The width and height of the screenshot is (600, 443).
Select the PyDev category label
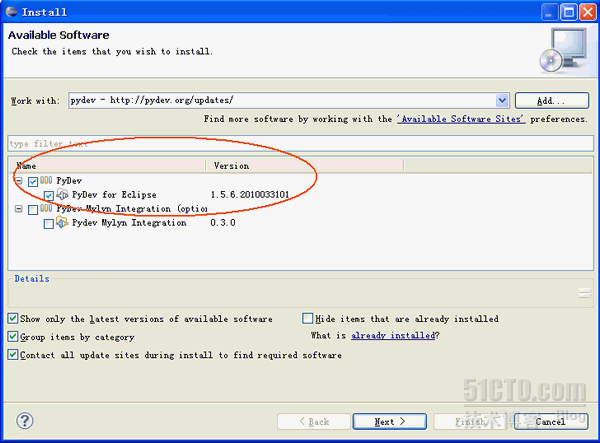point(69,181)
